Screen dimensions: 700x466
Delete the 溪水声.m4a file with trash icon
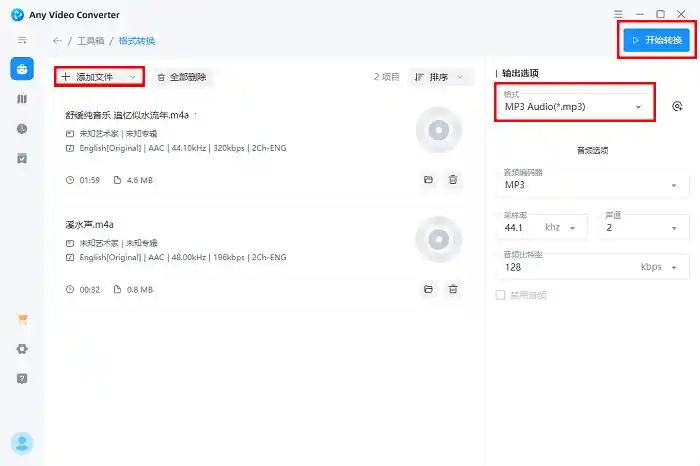tap(453, 289)
